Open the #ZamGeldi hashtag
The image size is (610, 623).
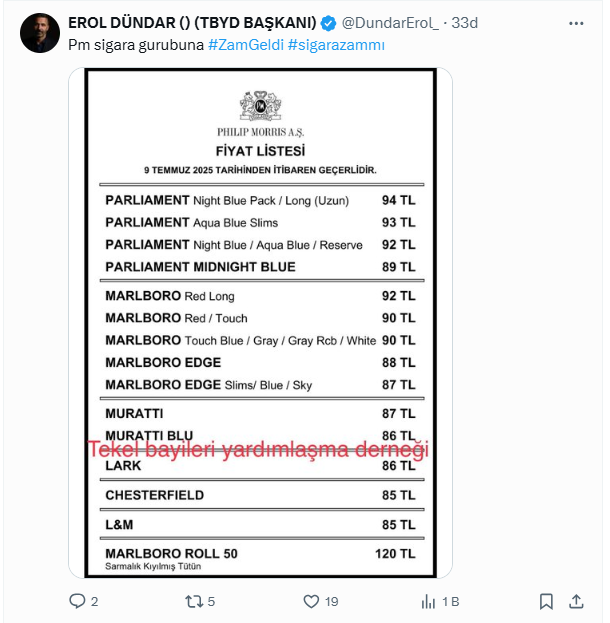(x=246, y=45)
